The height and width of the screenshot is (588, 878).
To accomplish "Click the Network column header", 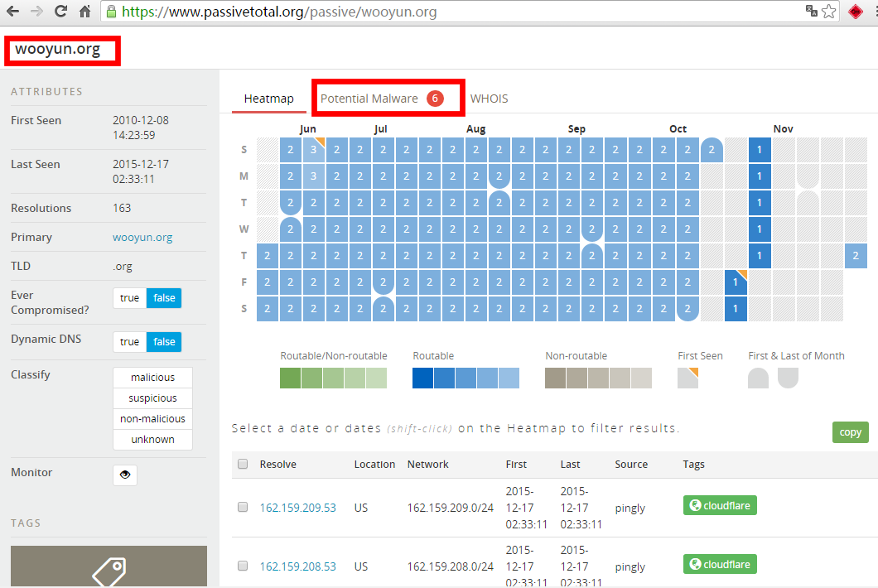I will 427,465.
